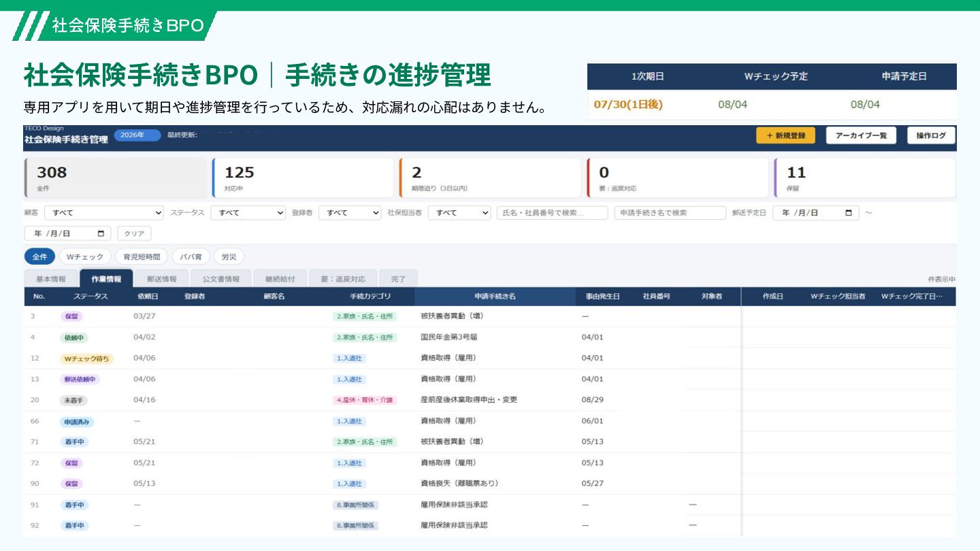Expand the ステータス filter dropdown
Screen dimensions: 980x551
248,213
